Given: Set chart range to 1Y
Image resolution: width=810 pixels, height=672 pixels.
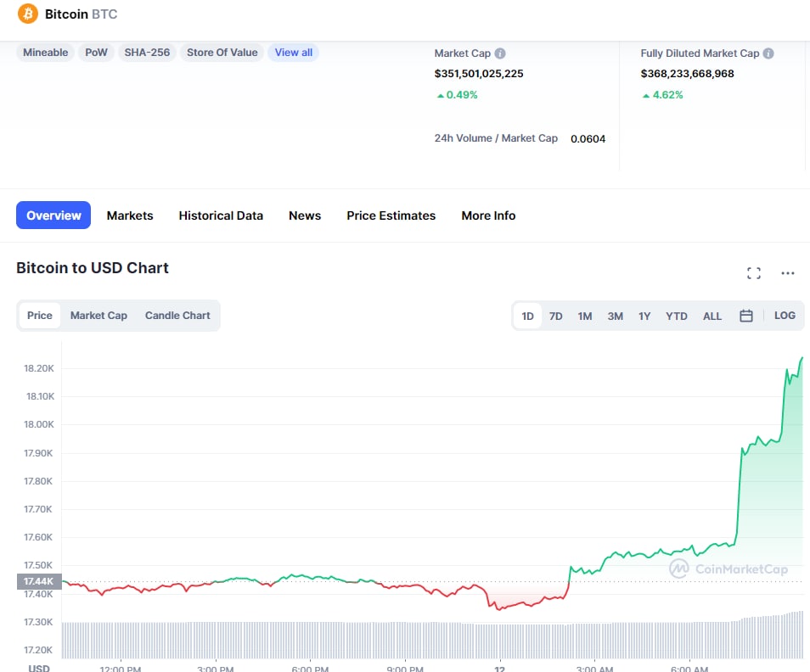Looking at the screenshot, I should (x=644, y=316).
